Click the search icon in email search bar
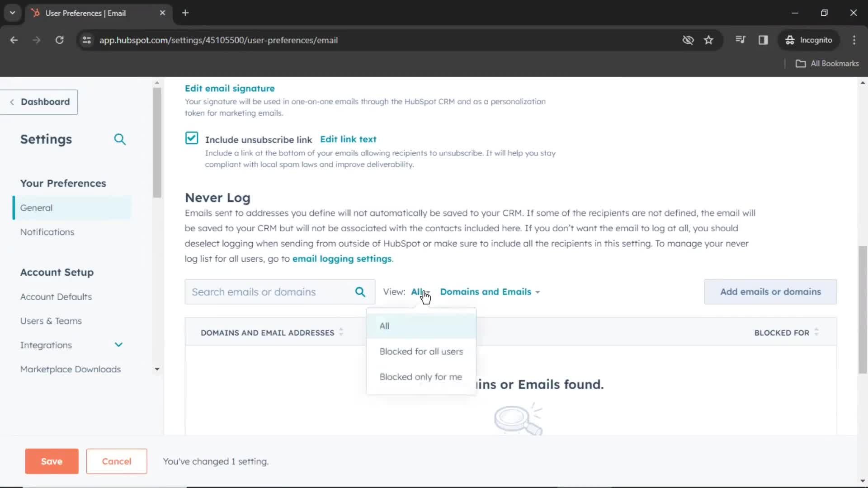 [361, 292]
